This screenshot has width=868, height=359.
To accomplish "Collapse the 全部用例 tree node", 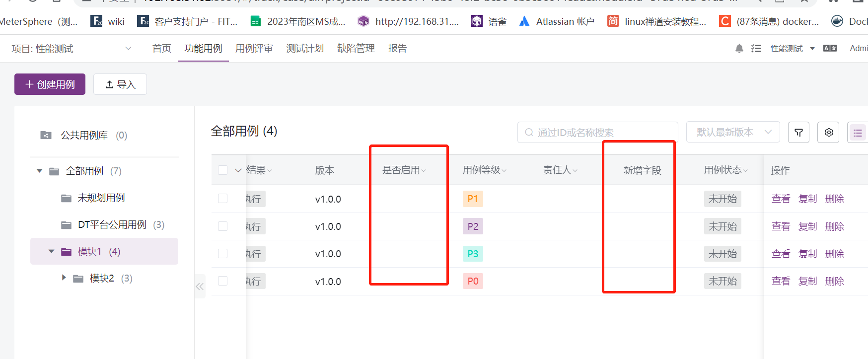I will point(39,171).
